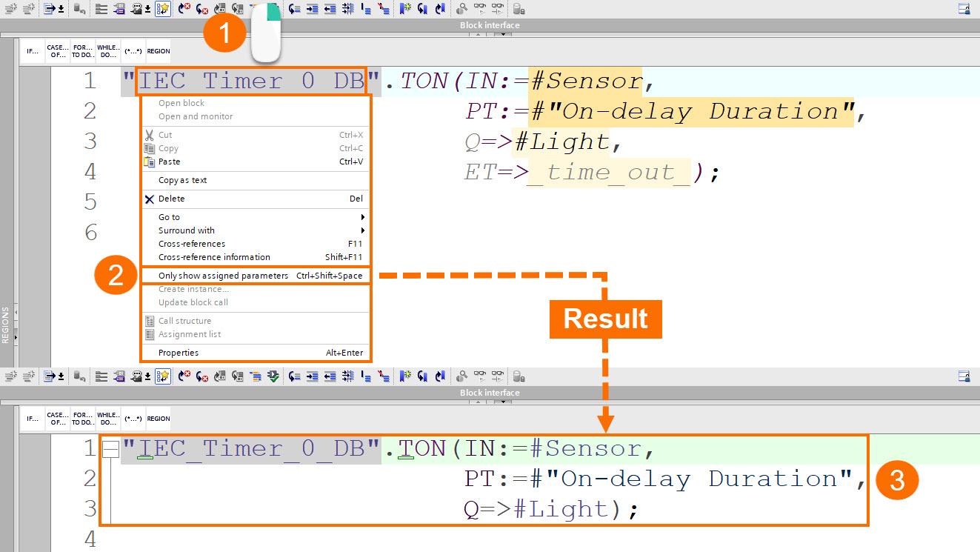
Task: Insert FOR... TO DO... favorite in the upper editor
Action: (83, 51)
